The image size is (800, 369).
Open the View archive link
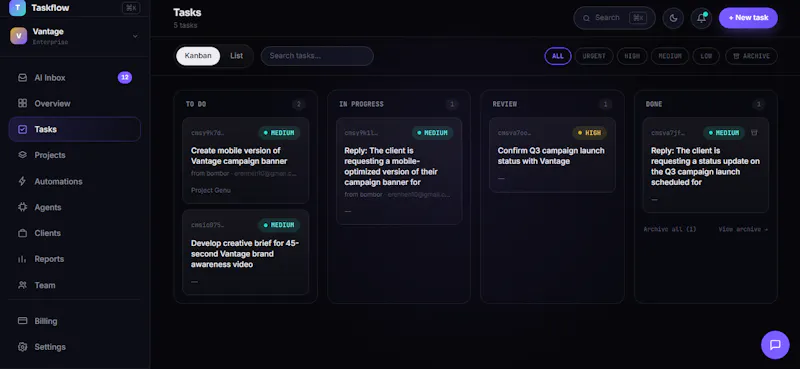[x=743, y=229]
